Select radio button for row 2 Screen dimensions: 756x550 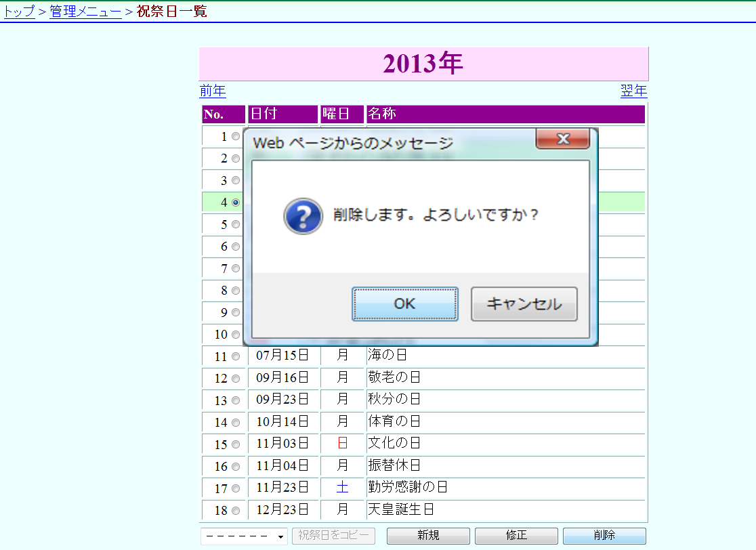pos(236,158)
